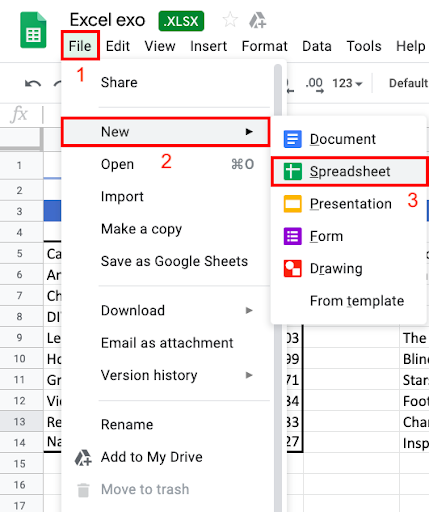Click the Document icon in New submenu
The height and width of the screenshot is (512, 429).
292,139
